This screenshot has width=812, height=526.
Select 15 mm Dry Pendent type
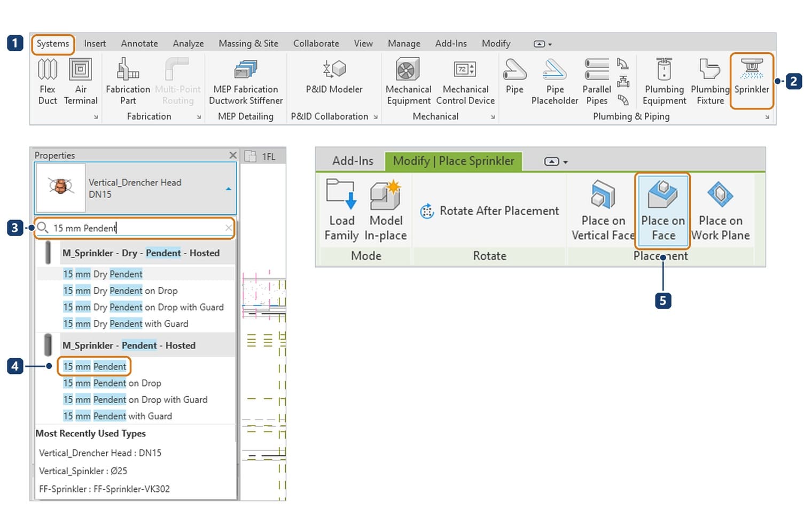(103, 274)
